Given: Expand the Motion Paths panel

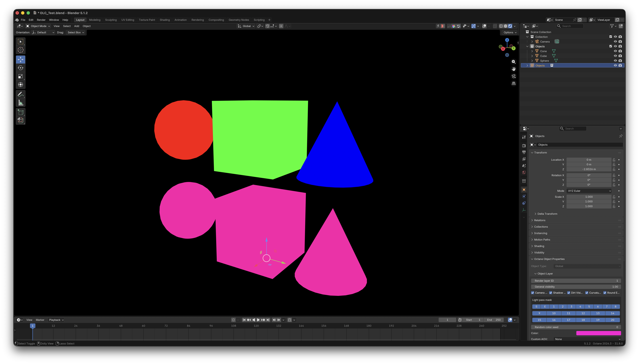Looking at the screenshot, I should pos(576,240).
